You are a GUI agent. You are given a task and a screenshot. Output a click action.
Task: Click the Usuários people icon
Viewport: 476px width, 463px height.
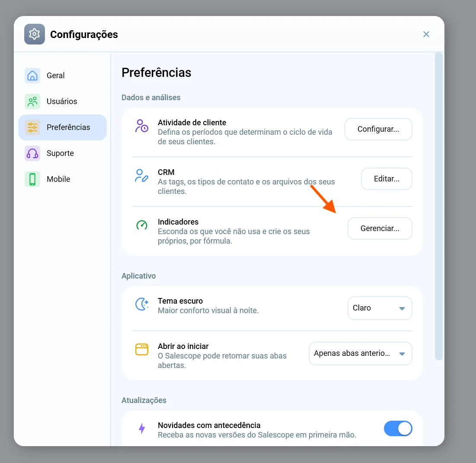(32, 101)
